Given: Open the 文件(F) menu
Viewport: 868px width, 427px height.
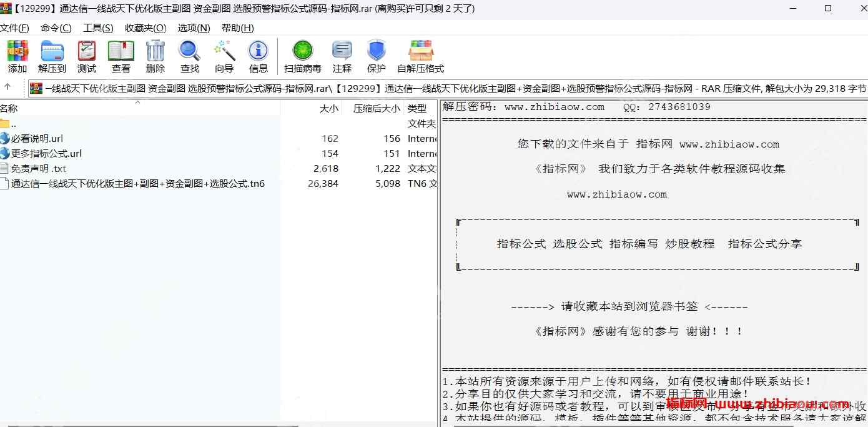Looking at the screenshot, I should coord(14,28).
